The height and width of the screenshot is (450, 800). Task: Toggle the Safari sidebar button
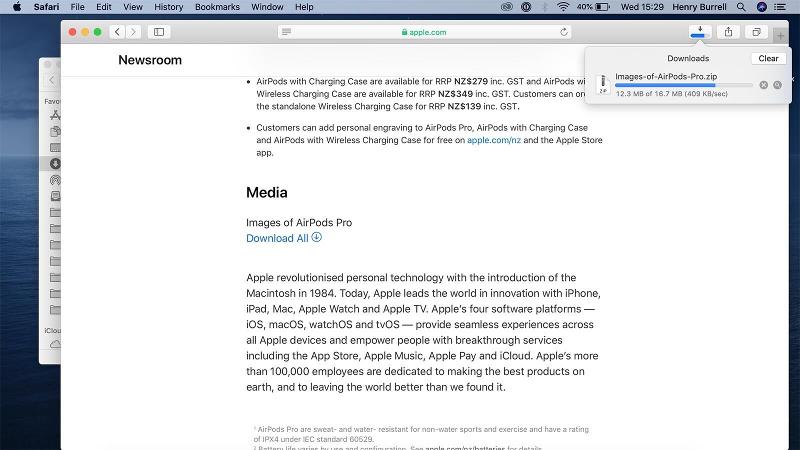(159, 32)
